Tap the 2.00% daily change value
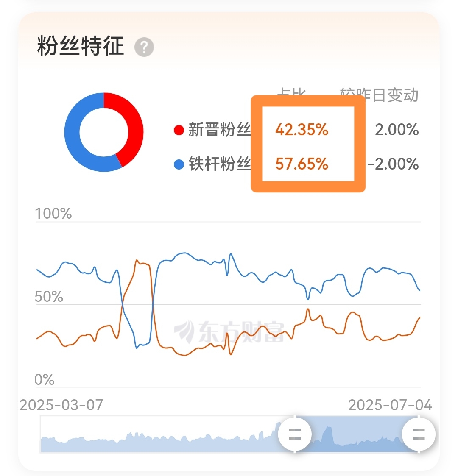458x476 pixels. (x=397, y=130)
